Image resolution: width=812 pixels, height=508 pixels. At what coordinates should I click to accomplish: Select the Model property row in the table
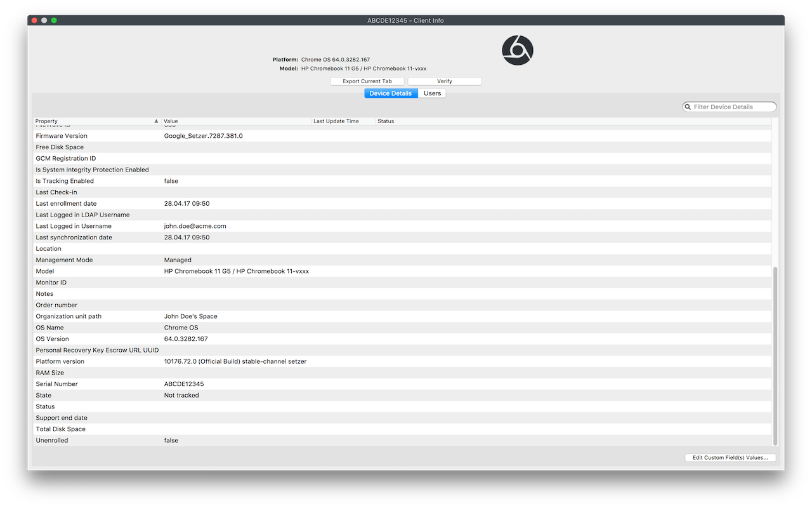(x=402, y=271)
